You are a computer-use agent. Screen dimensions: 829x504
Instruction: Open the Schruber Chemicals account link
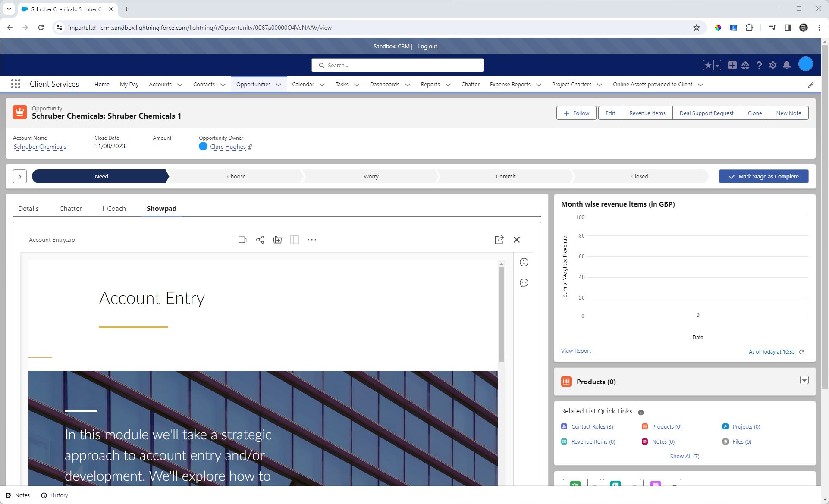(40, 147)
